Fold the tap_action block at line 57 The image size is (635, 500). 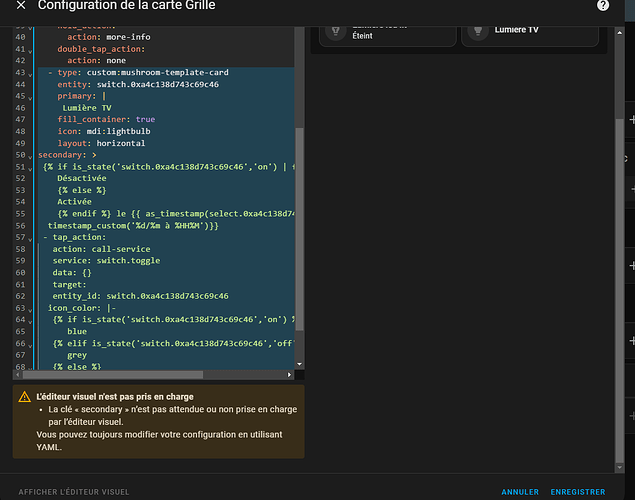coord(30,239)
